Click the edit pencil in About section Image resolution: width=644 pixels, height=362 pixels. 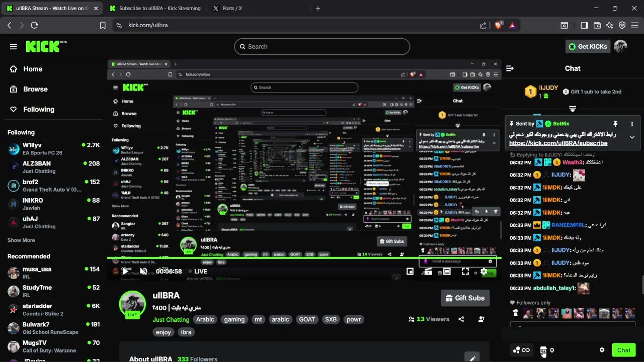tap(472, 358)
